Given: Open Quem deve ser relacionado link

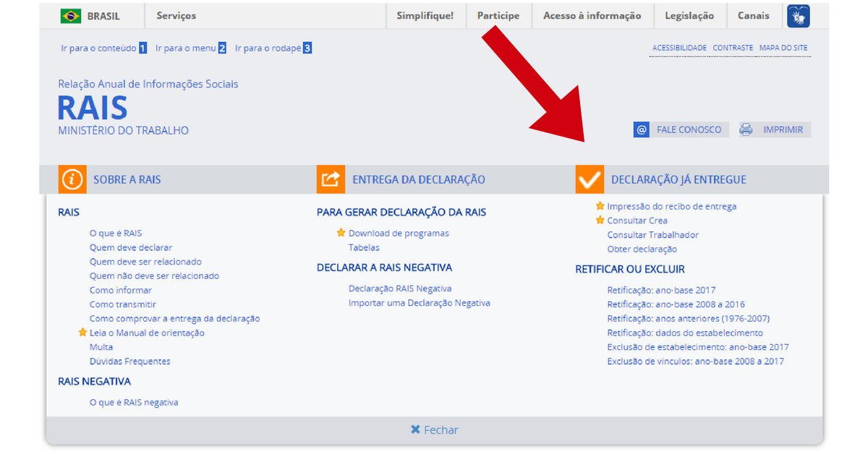Looking at the screenshot, I should click(x=145, y=262).
